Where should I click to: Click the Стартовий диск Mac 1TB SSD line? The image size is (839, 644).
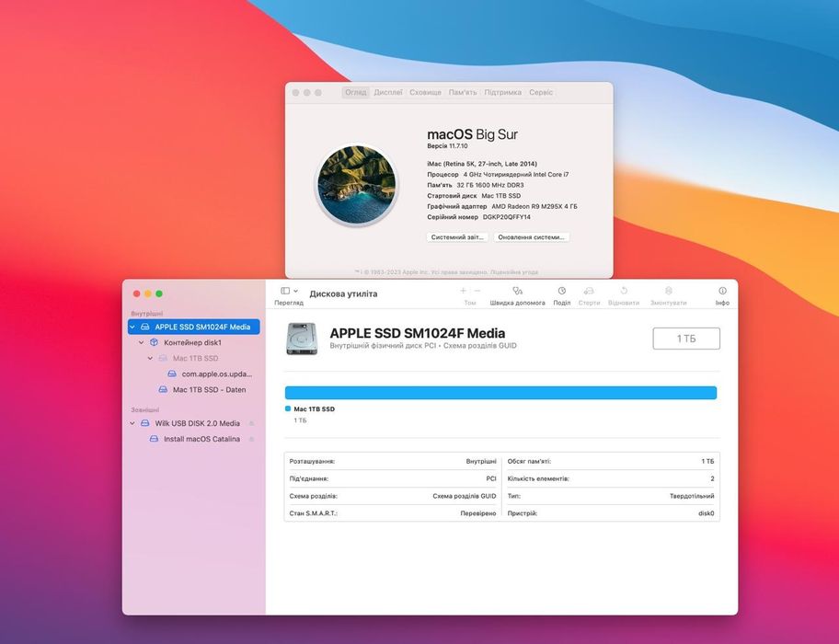tap(474, 196)
